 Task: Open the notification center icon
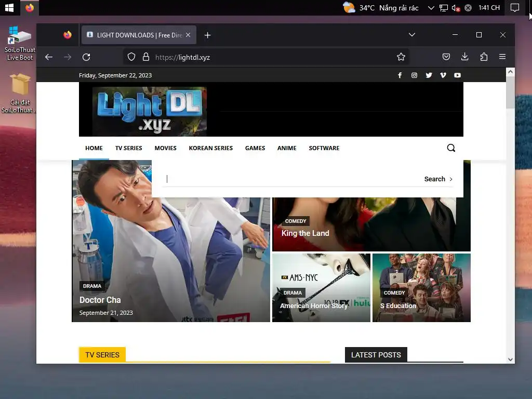(515, 7)
